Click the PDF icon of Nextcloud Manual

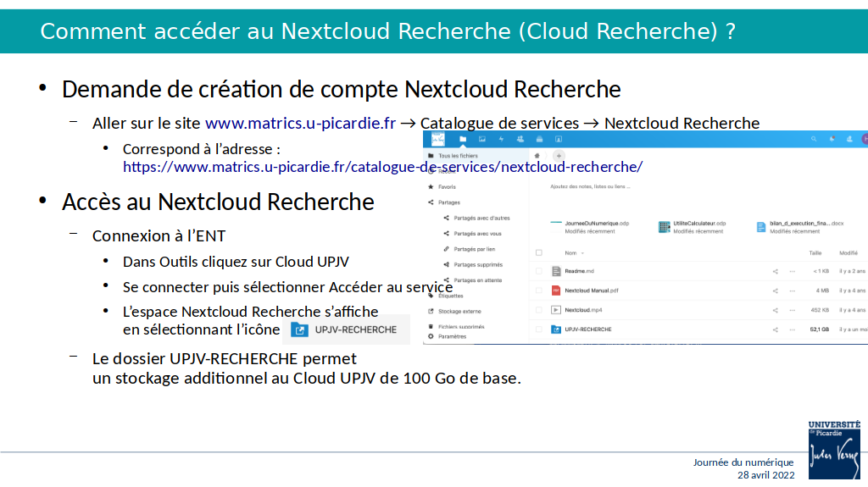[x=556, y=291]
